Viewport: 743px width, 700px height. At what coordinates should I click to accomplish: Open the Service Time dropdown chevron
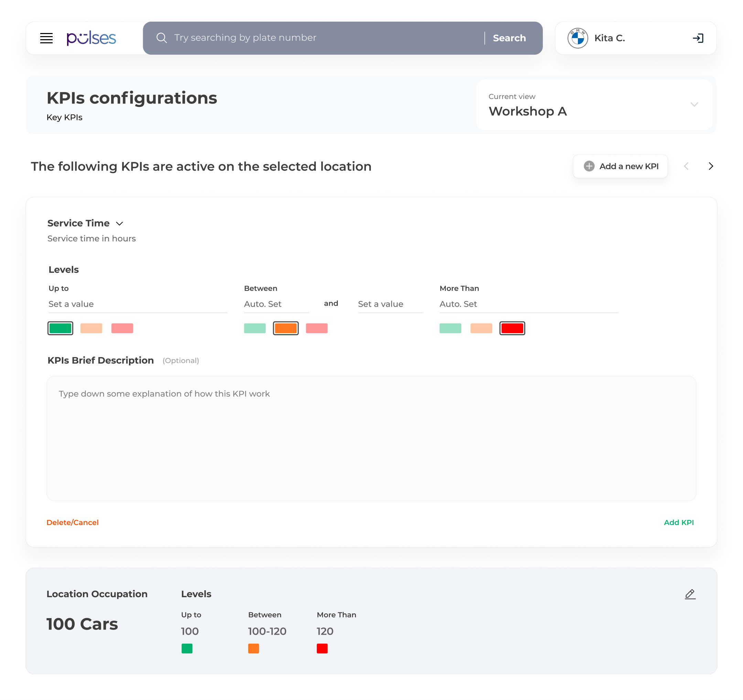(119, 223)
